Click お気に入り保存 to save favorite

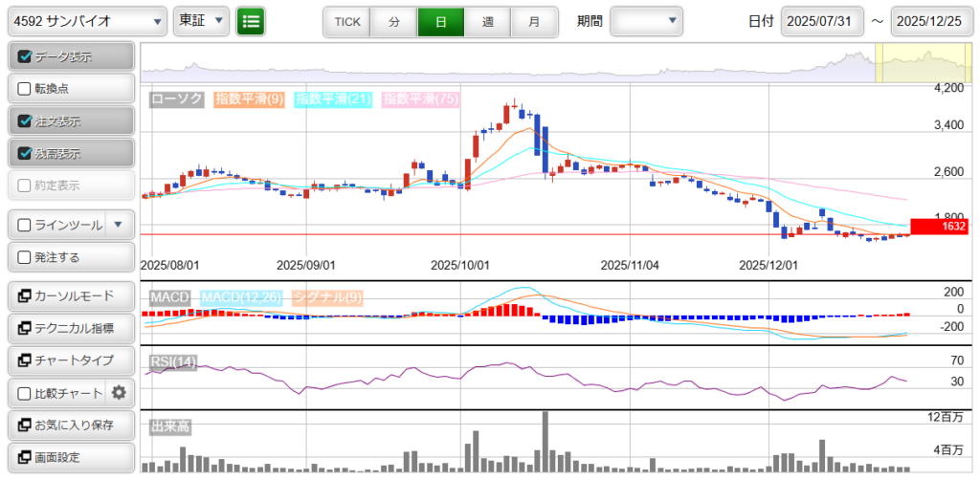tap(70, 425)
